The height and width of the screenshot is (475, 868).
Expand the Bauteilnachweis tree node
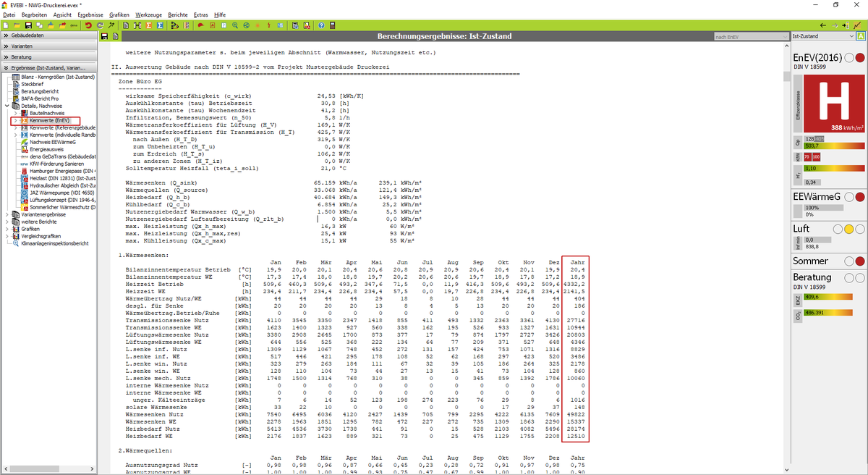click(14, 113)
